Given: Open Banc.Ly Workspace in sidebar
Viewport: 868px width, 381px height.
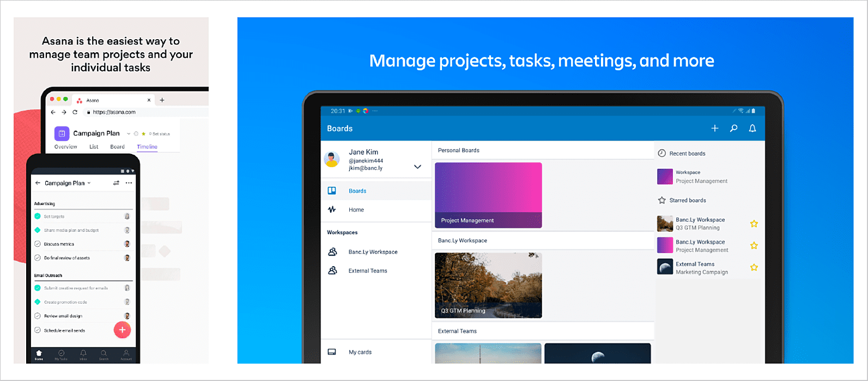Looking at the screenshot, I should (x=376, y=252).
